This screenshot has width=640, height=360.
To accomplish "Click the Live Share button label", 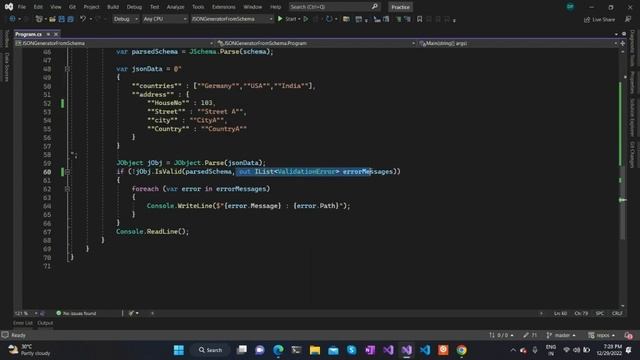I will point(603,19).
